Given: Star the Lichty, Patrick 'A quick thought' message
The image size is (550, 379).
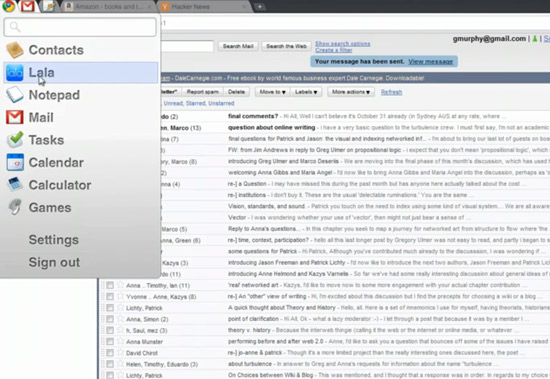Looking at the screenshot, I should (120, 307).
